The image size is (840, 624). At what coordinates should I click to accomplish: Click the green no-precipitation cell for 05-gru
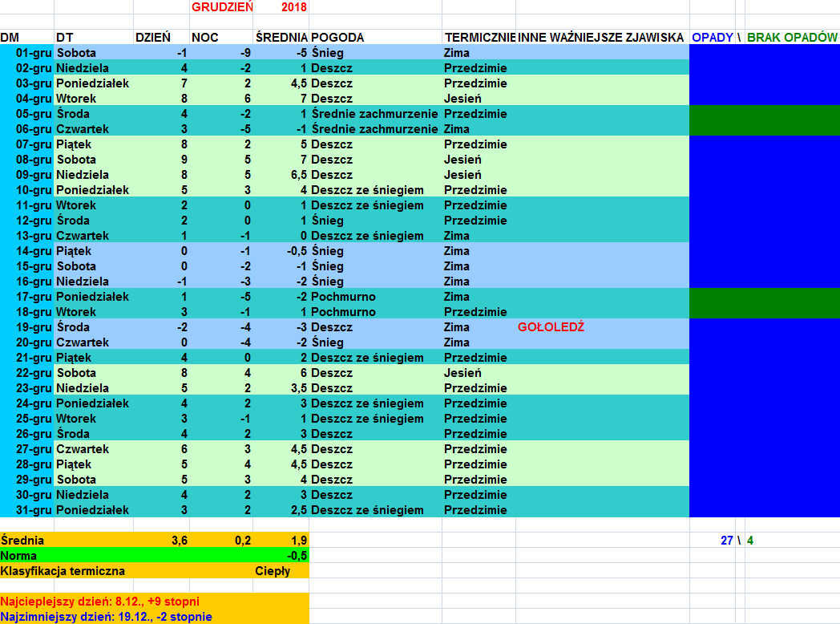[764, 114]
